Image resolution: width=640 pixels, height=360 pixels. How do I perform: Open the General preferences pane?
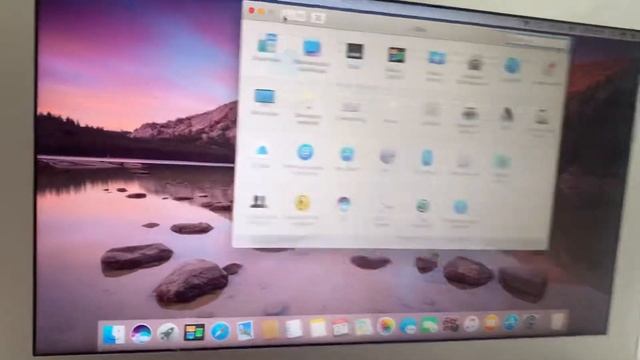(x=267, y=43)
